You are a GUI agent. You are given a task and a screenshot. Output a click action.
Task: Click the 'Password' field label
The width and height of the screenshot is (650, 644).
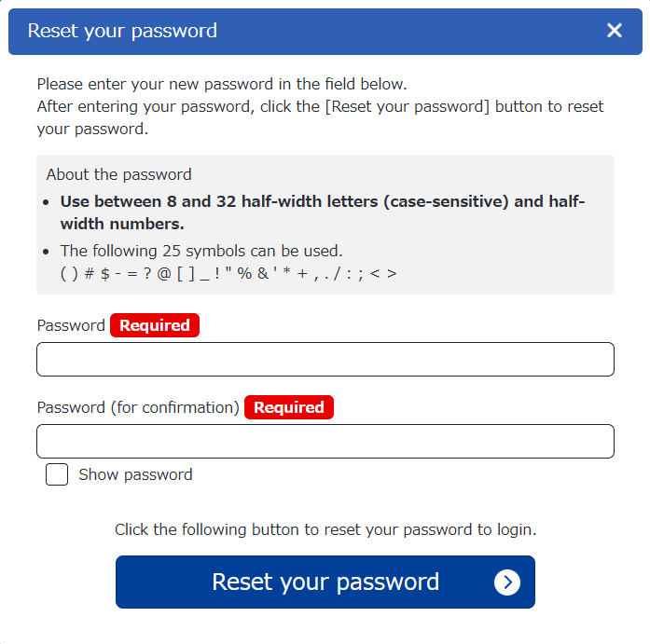71,325
